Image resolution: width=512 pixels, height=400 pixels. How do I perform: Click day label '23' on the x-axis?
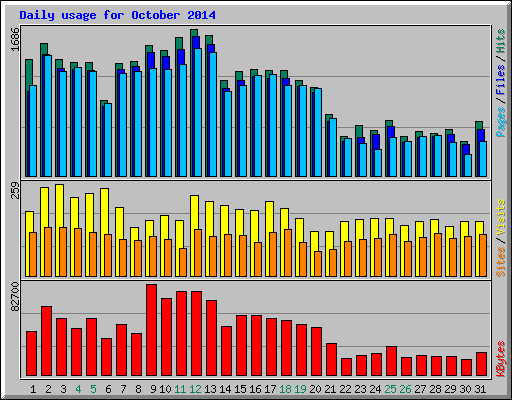(360, 389)
